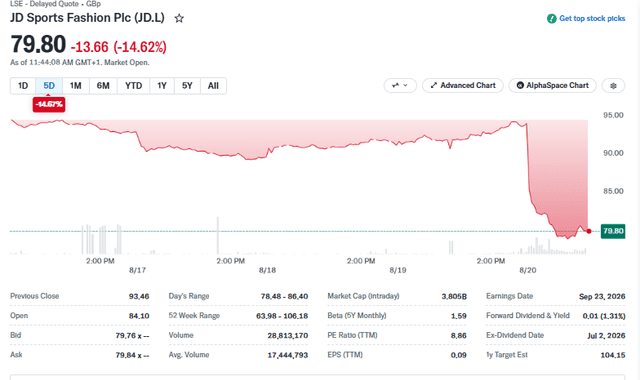Click Earnings Date Sep 23, 2026
The image size is (640, 380).
(602, 296)
